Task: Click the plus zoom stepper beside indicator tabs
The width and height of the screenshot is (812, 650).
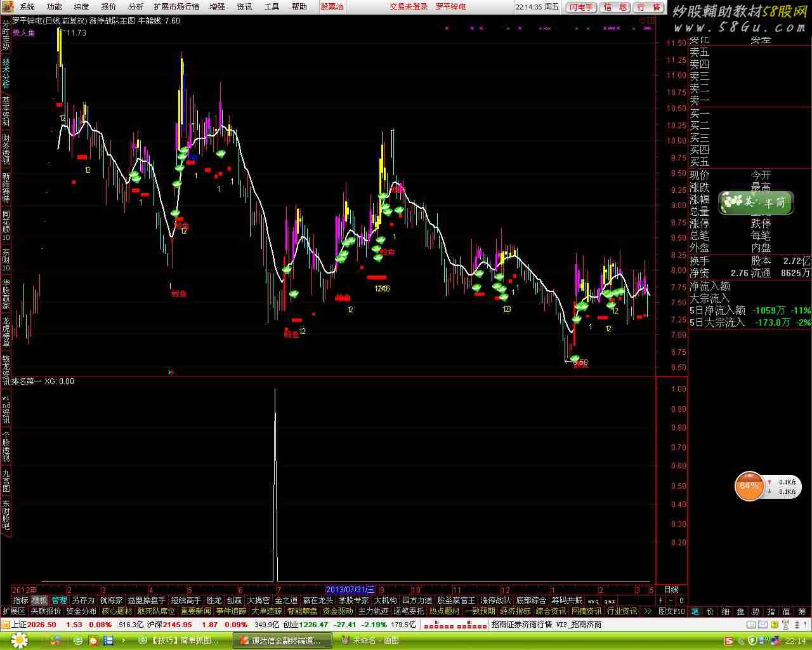Action: click(660, 600)
